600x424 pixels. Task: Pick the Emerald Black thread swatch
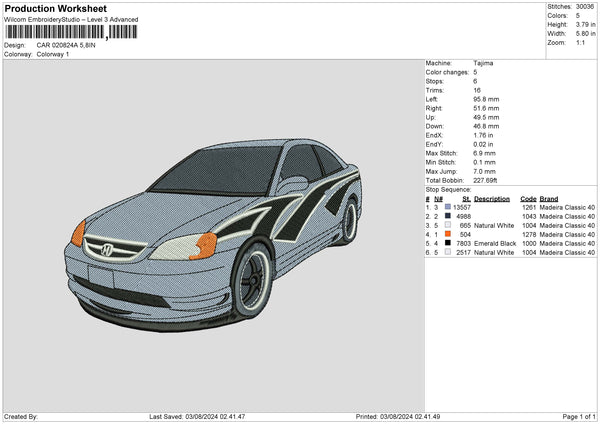point(449,243)
